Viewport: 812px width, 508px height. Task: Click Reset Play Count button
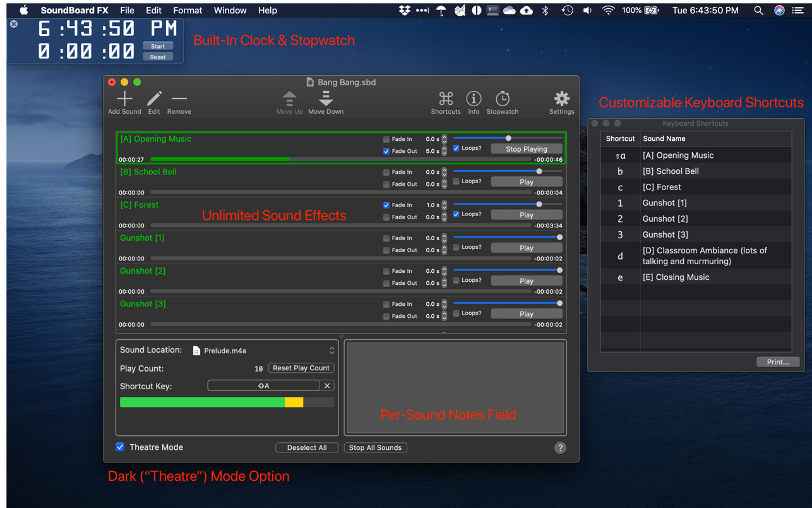pos(301,368)
